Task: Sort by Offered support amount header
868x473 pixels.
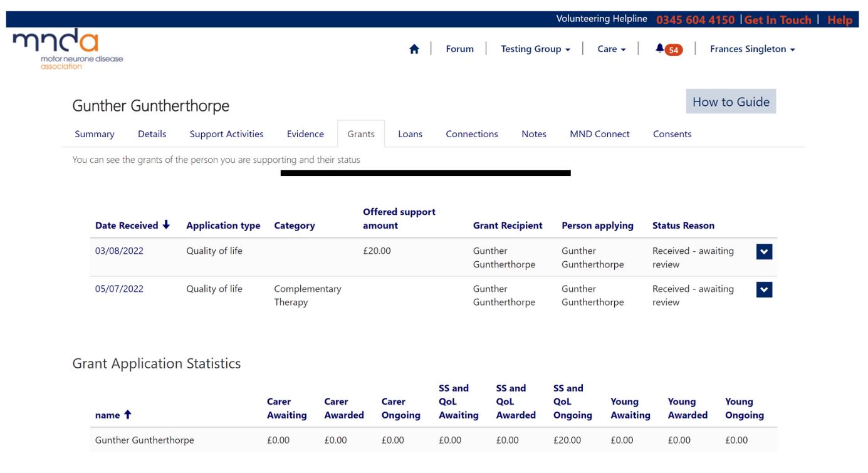Action: click(x=399, y=219)
